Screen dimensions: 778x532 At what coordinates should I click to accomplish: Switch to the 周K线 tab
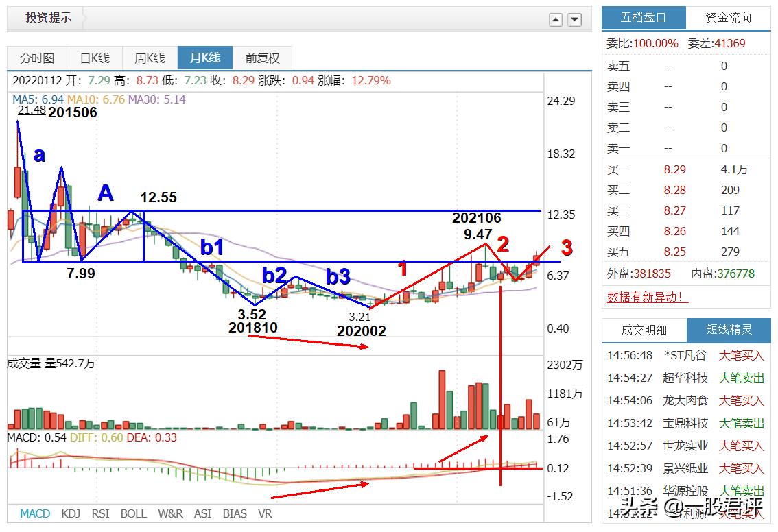coord(150,58)
